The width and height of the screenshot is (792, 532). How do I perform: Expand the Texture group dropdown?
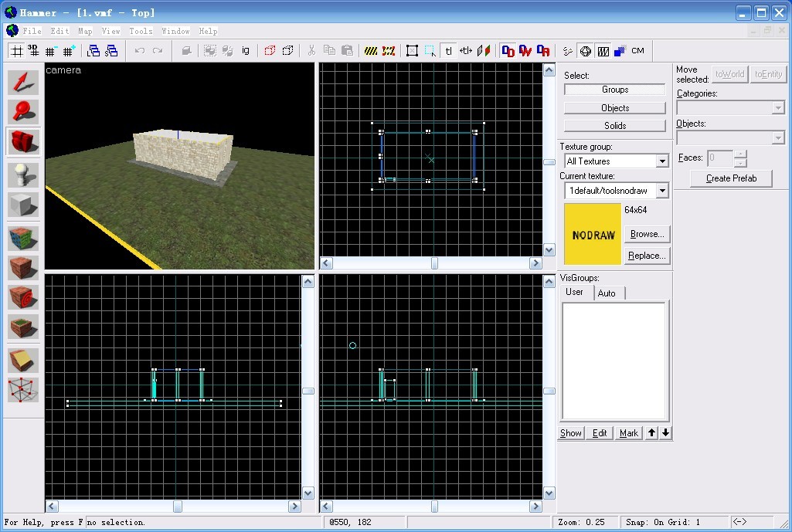(661, 161)
